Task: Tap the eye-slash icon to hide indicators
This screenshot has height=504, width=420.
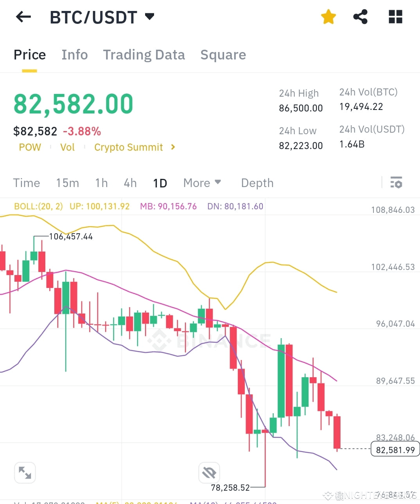Action: (209, 472)
